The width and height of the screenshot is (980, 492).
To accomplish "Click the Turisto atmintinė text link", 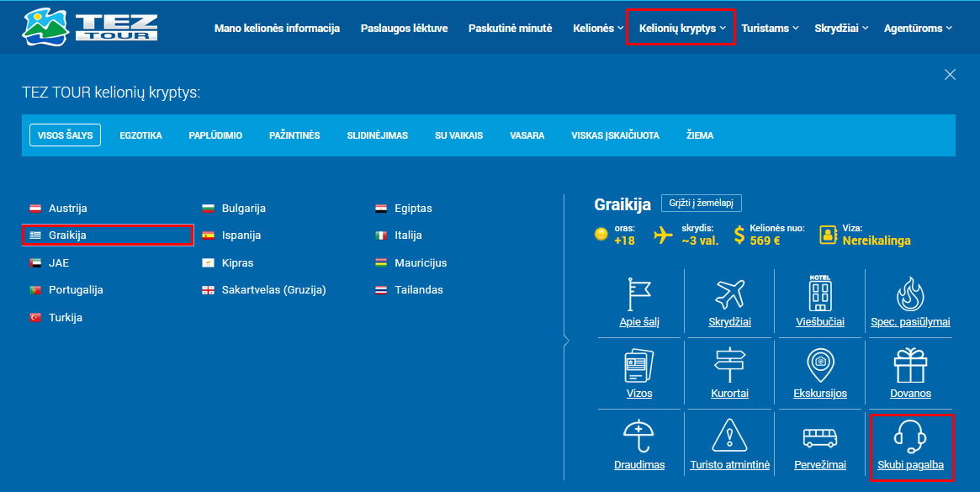I will 729,464.
